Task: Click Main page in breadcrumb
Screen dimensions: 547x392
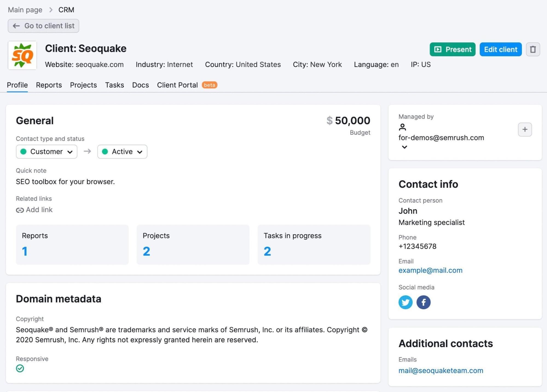Action: (x=25, y=10)
